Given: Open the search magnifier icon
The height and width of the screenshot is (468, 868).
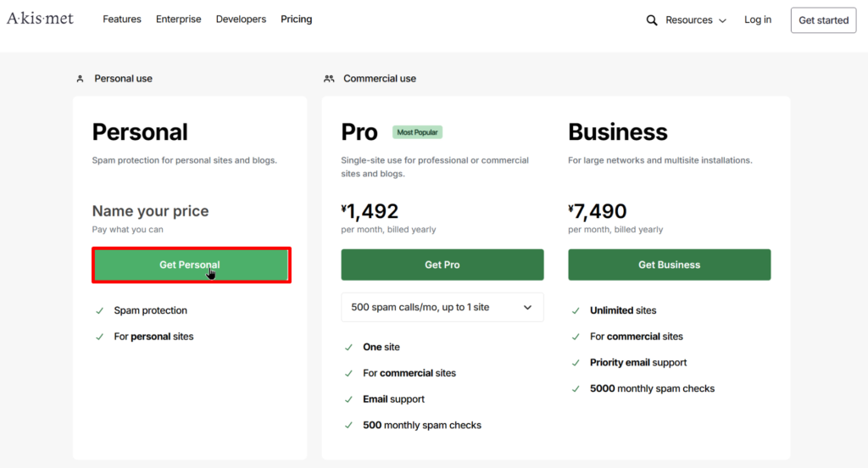Looking at the screenshot, I should [x=652, y=20].
